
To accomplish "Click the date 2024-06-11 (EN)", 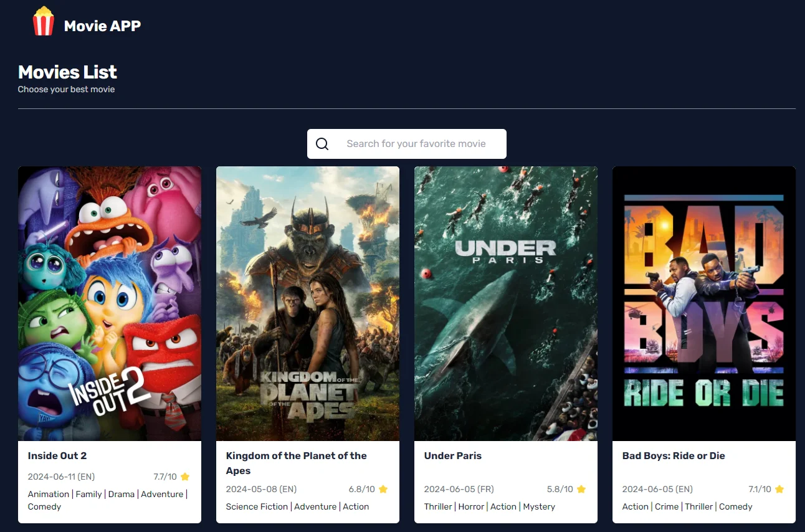I will 61,477.
